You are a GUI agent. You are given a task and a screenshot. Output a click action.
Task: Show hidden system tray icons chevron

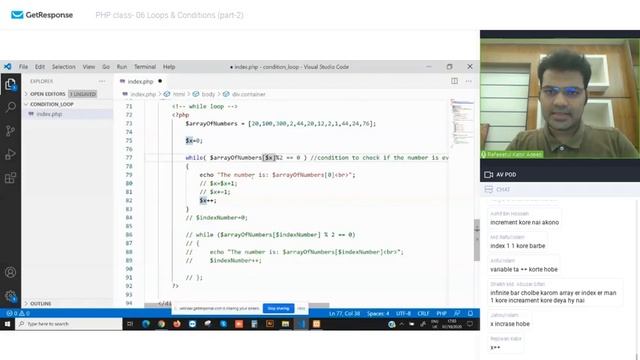(x=402, y=324)
